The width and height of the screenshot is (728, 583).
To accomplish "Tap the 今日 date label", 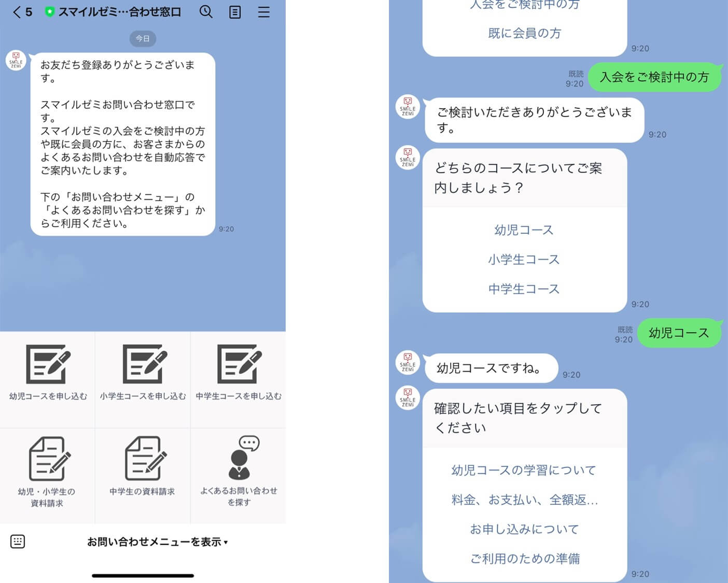I will (x=143, y=38).
